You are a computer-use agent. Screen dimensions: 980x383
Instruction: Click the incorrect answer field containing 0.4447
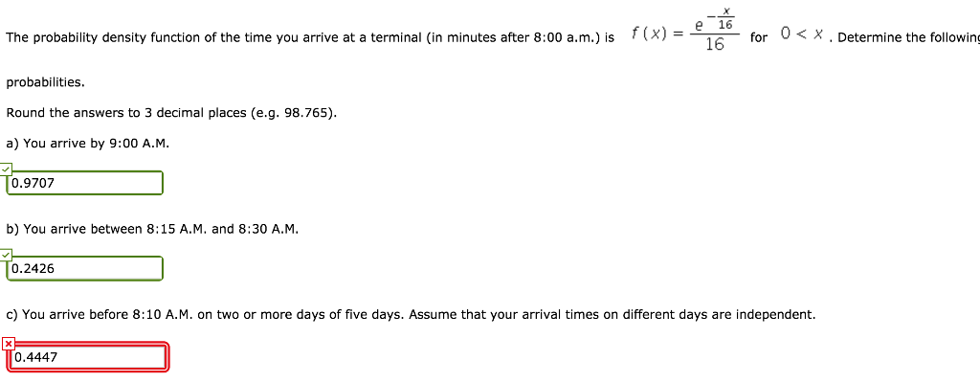88,357
